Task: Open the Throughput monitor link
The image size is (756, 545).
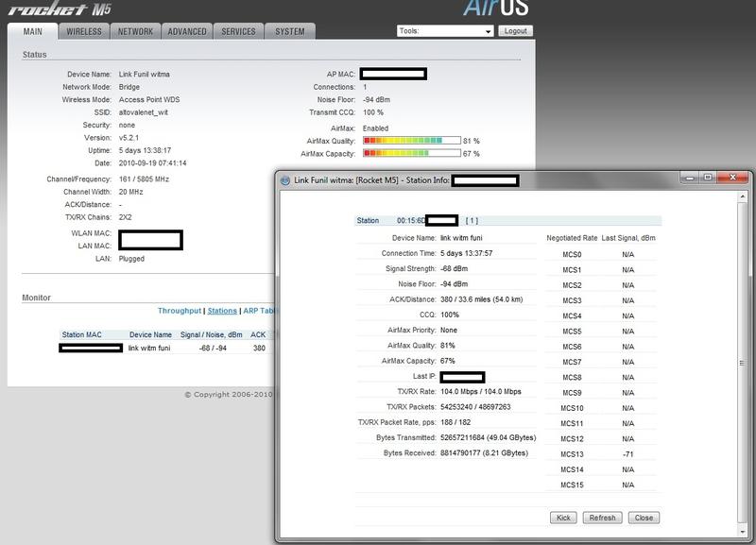Action: click(x=180, y=311)
